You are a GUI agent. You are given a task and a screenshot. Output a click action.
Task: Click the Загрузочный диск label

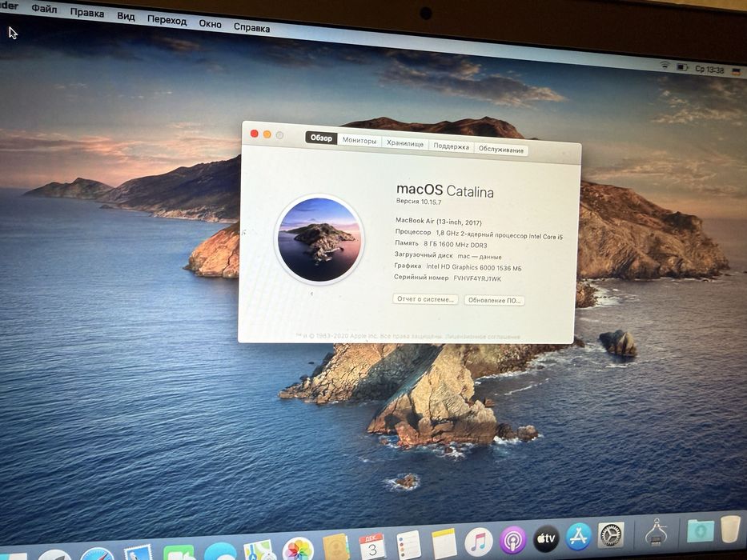point(423,254)
